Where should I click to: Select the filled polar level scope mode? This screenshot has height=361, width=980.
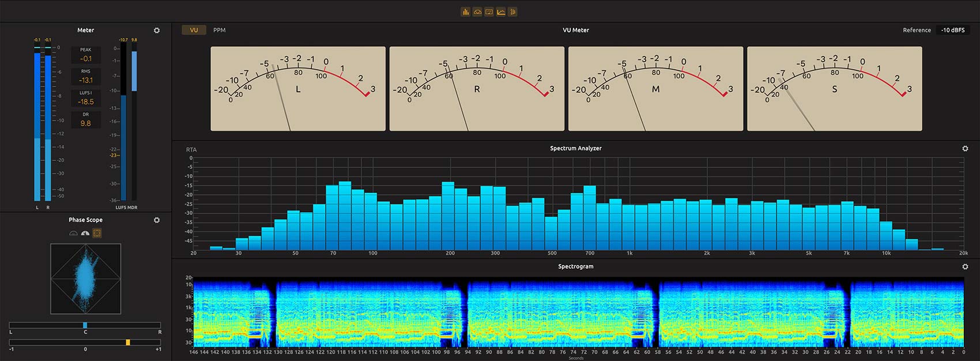85,234
